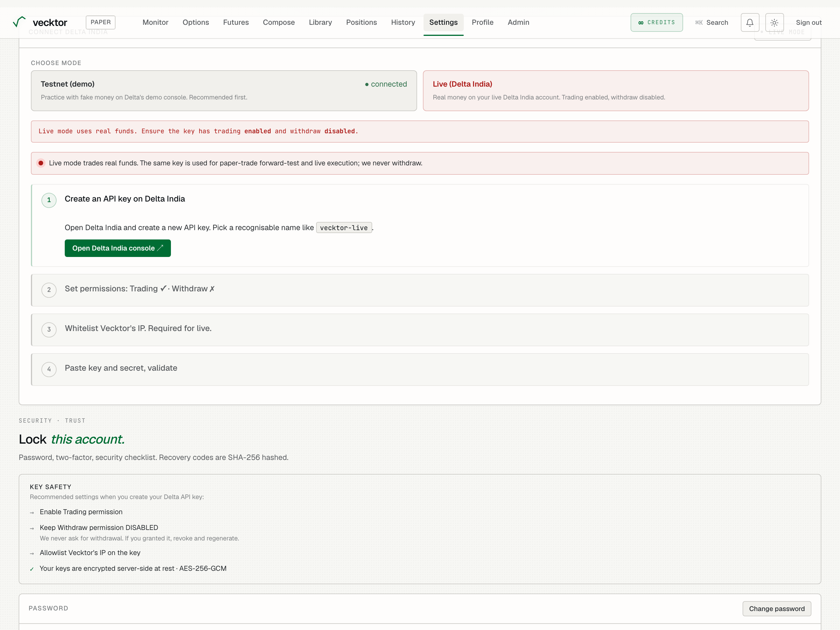
Task: Click the step 4 number circle
Action: [49, 370]
